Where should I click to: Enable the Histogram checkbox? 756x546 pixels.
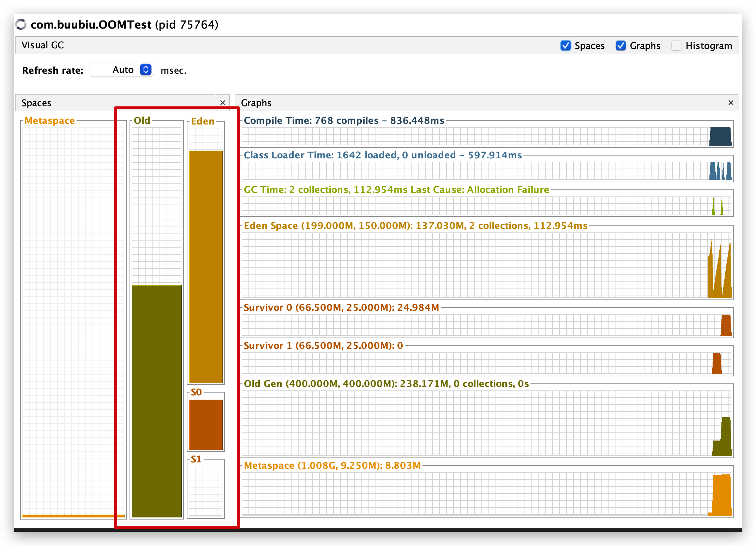676,45
